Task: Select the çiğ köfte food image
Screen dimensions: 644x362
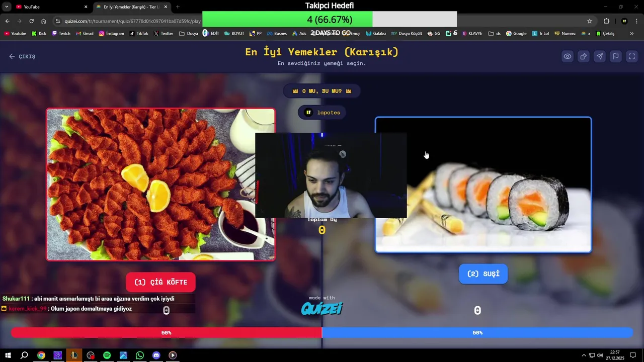Action: [160, 185]
